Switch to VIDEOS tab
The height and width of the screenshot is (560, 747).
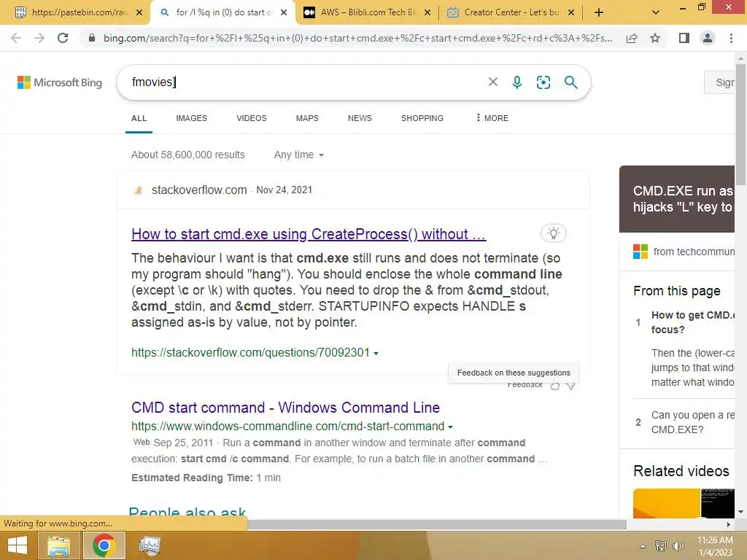point(252,118)
